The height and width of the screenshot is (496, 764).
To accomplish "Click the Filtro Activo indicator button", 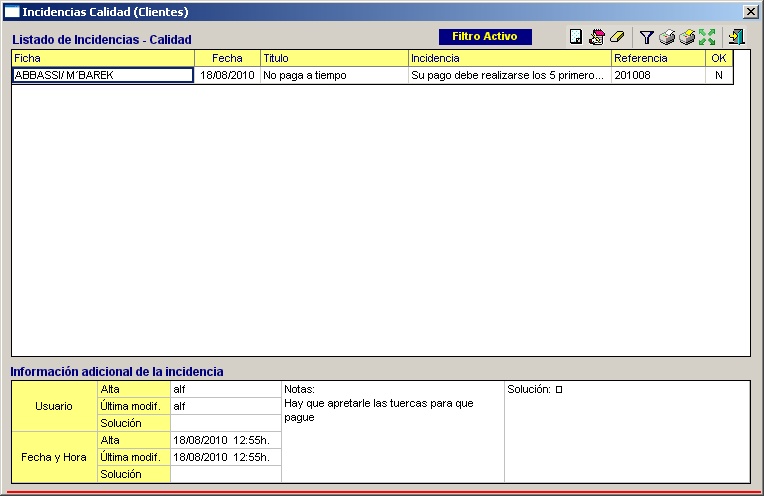I will click(485, 37).
